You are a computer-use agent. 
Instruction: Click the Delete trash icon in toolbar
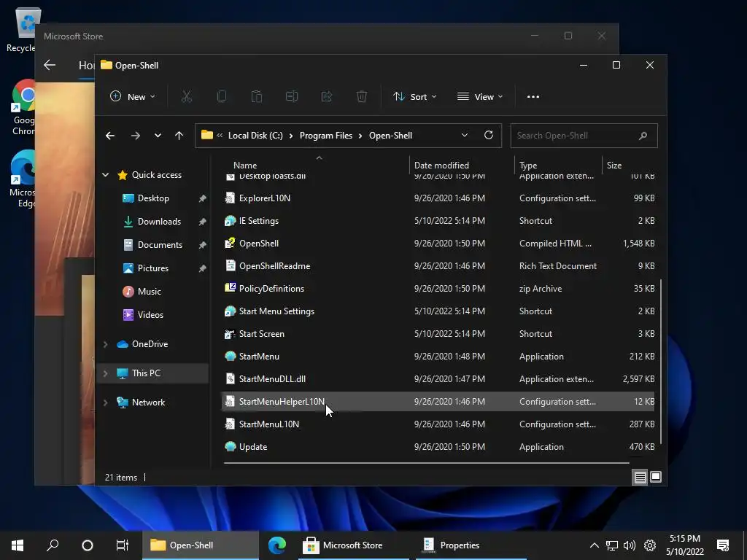(x=362, y=97)
